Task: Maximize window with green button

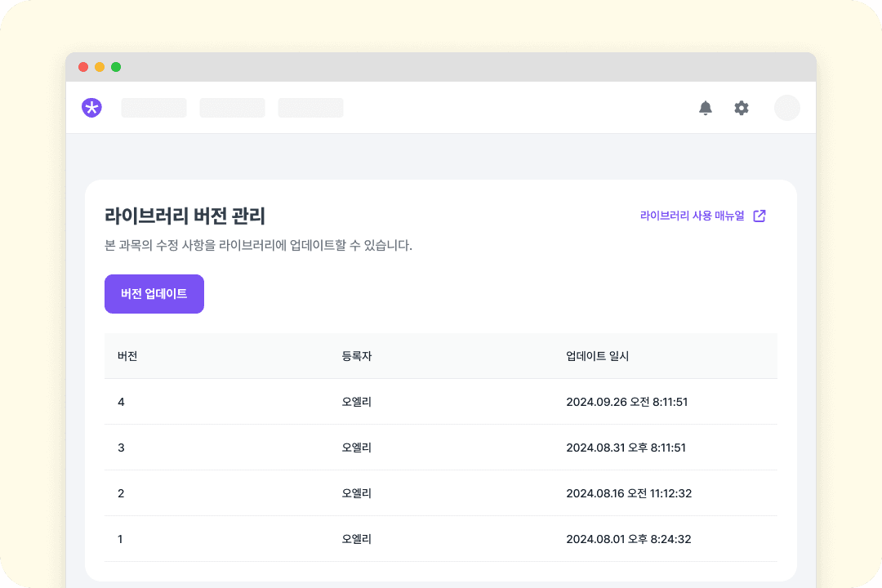Action: click(116, 67)
